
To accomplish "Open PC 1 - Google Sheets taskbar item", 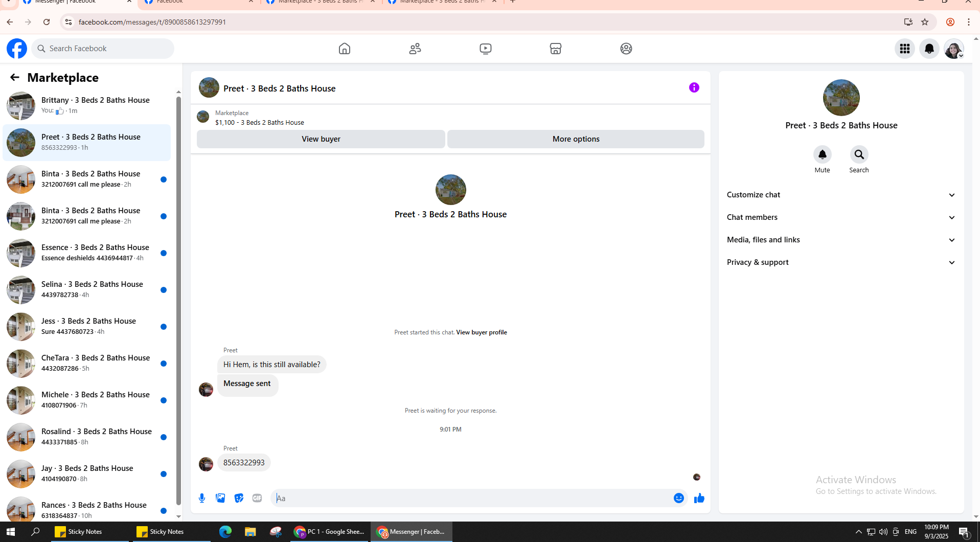I will (329, 532).
